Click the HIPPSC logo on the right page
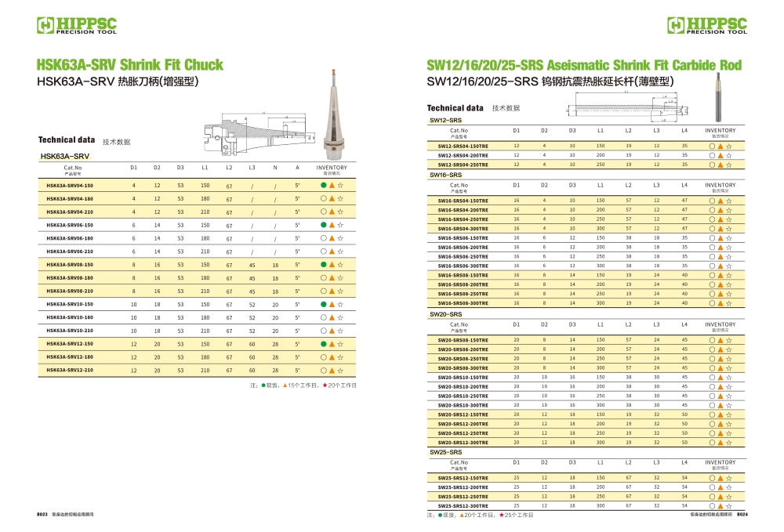The width and height of the screenshot is (784, 532). pyautogui.click(x=707, y=25)
